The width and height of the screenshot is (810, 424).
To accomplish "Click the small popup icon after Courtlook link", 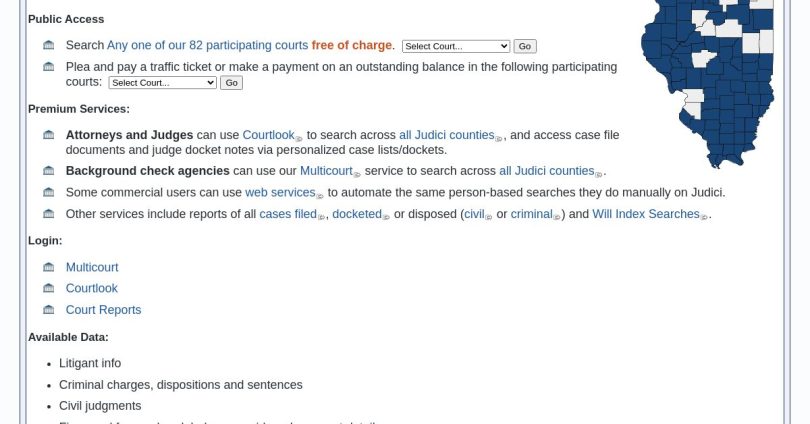I will [x=299, y=138].
